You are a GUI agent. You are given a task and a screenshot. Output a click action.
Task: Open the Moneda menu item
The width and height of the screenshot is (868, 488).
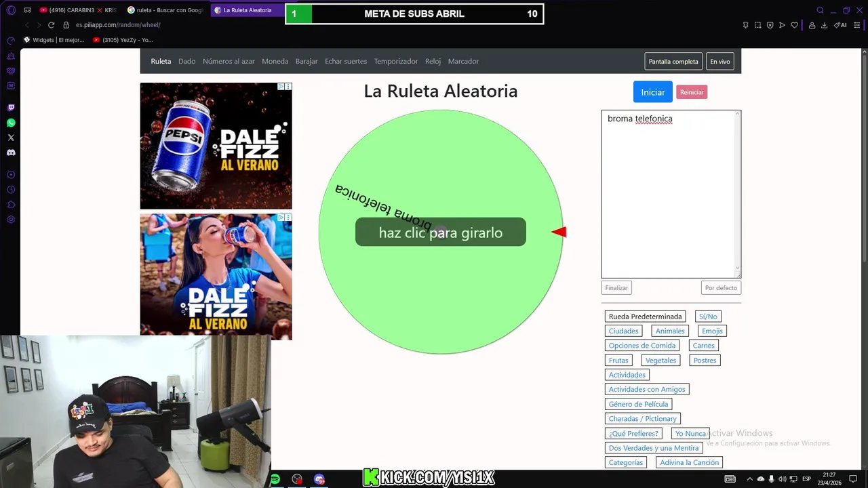click(x=275, y=61)
